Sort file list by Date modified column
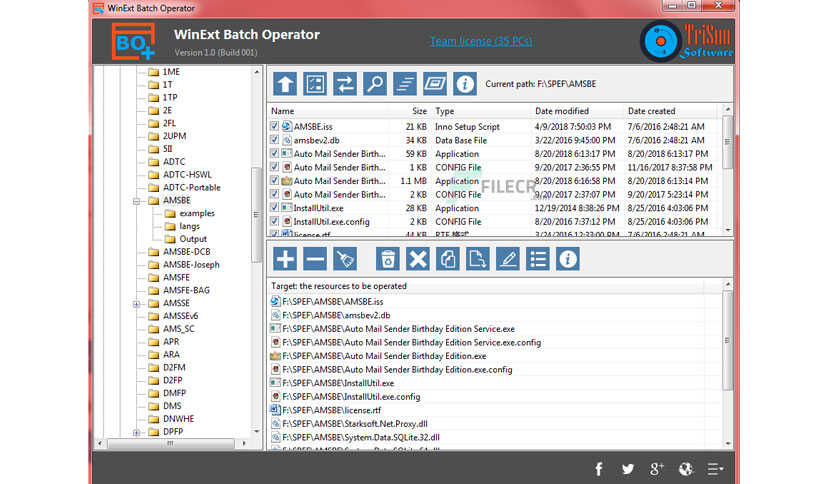836x484 pixels. [577, 111]
